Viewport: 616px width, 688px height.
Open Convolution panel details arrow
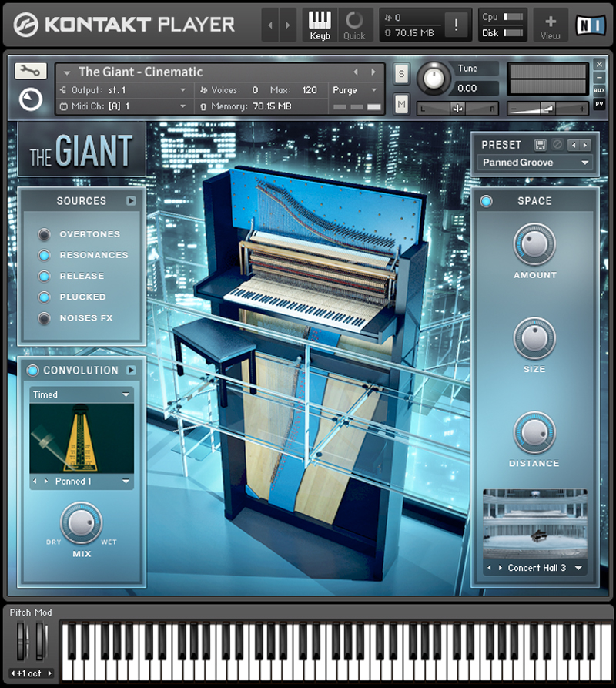click(131, 371)
